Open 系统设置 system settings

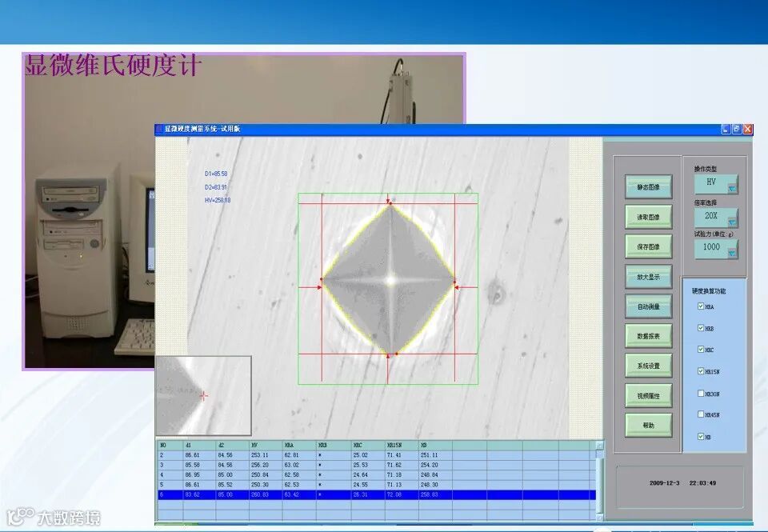[648, 366]
